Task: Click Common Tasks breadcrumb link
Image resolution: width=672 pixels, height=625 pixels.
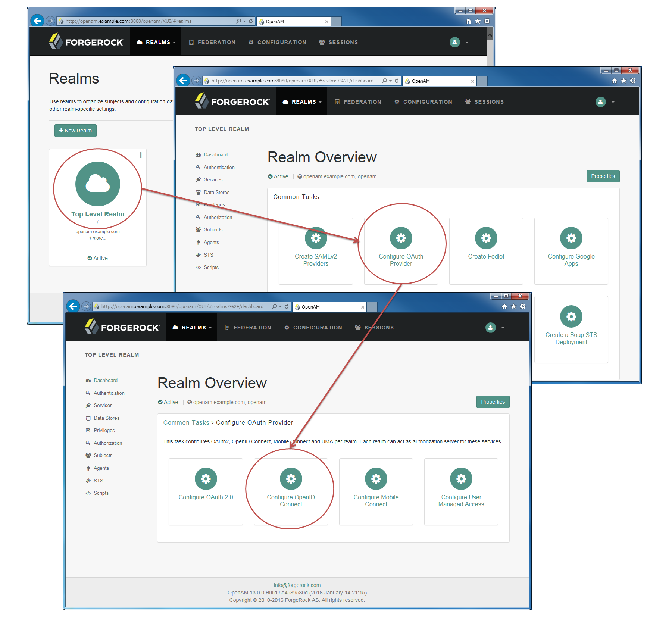Action: pos(186,422)
